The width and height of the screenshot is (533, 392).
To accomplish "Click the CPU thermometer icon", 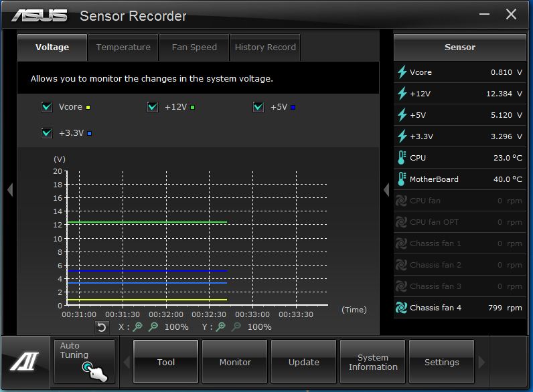I will click(x=402, y=158).
